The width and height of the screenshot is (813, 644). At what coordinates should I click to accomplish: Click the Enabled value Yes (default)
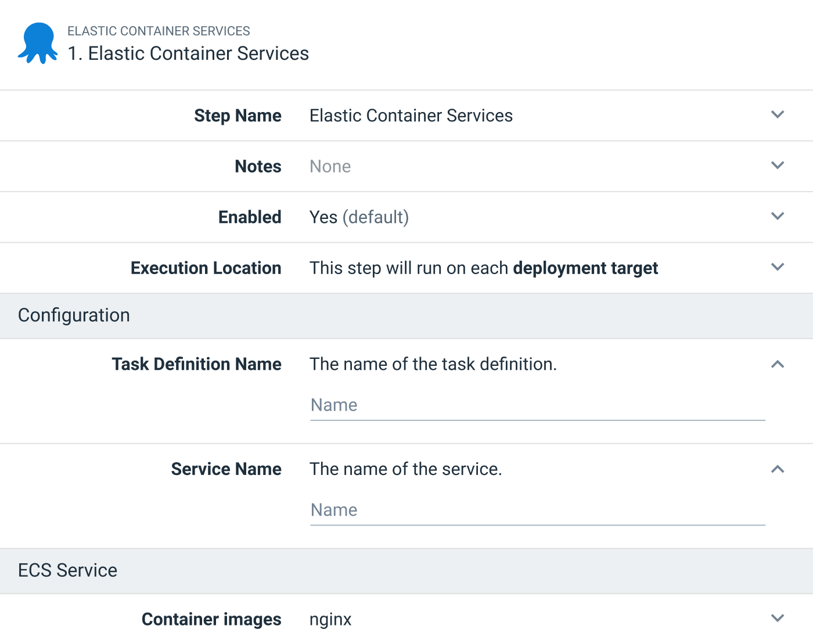pos(359,217)
